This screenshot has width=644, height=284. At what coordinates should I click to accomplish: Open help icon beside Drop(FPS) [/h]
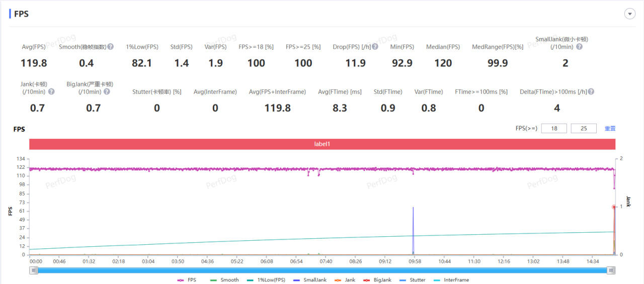point(375,47)
